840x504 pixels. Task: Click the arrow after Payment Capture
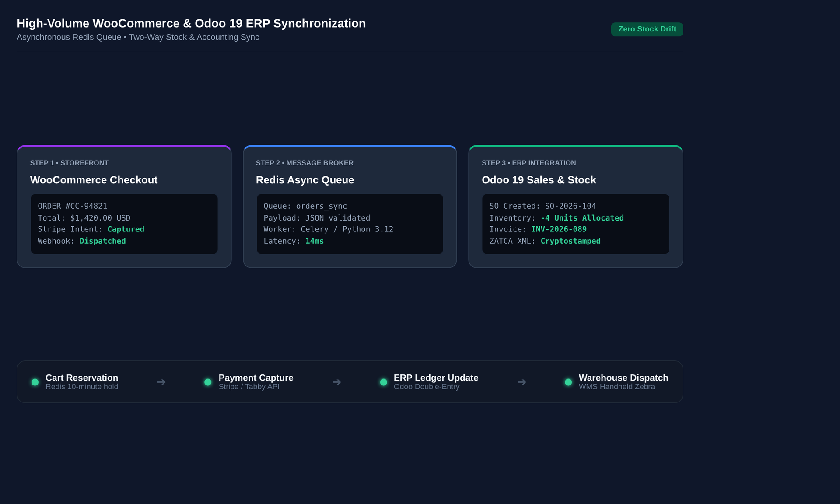[x=336, y=382]
